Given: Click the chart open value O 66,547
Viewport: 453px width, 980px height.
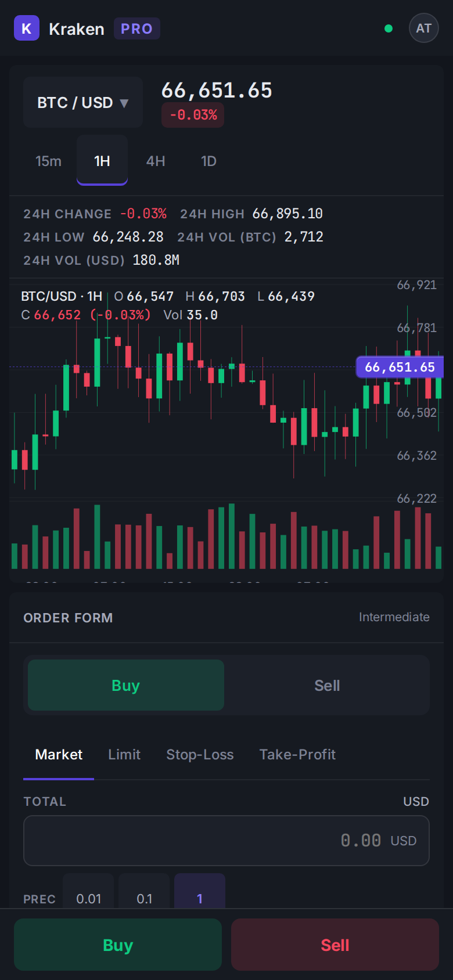Looking at the screenshot, I should (144, 297).
